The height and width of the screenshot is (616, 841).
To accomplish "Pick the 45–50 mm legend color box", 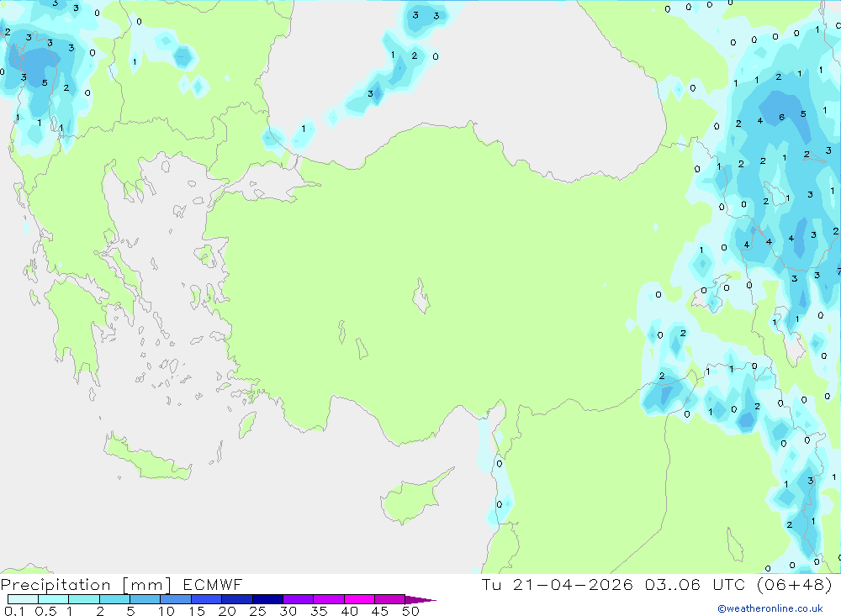I will [x=390, y=599].
